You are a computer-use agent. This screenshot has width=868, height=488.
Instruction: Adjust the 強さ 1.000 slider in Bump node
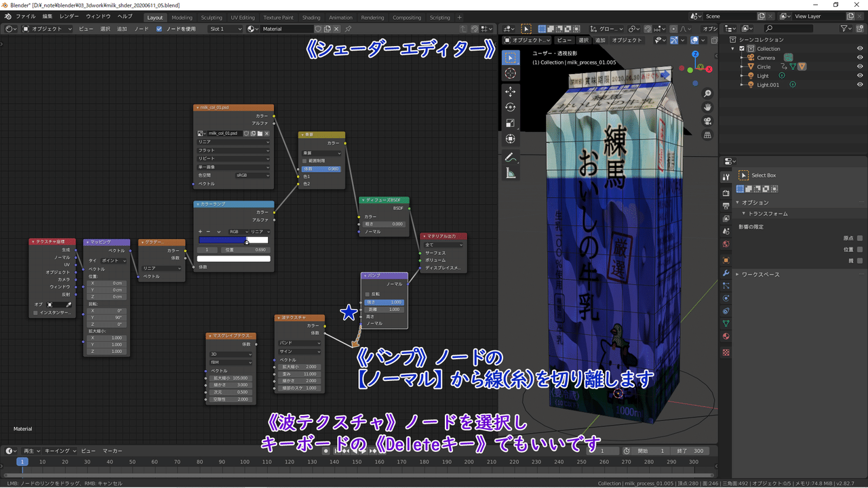click(384, 302)
